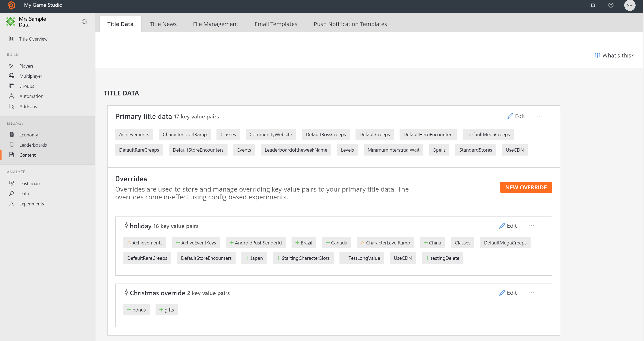Expand the Primary title data options menu
The image size is (644, 341).
pyautogui.click(x=538, y=116)
